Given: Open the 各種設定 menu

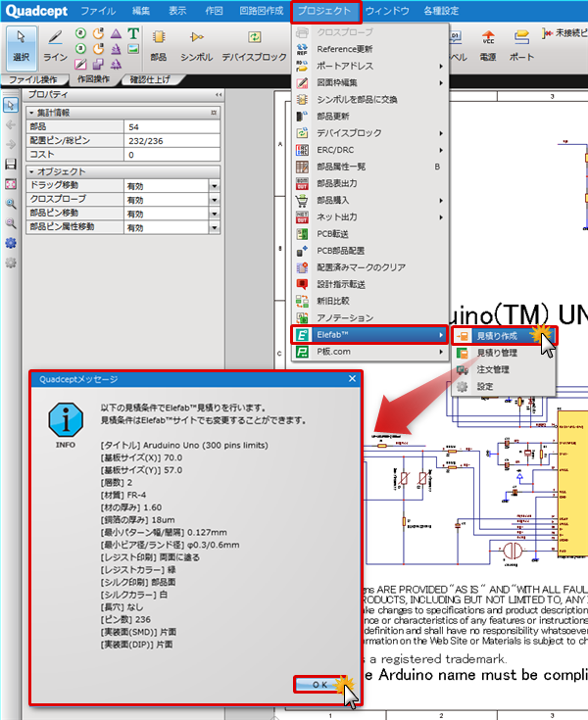Looking at the screenshot, I should coord(441,11).
